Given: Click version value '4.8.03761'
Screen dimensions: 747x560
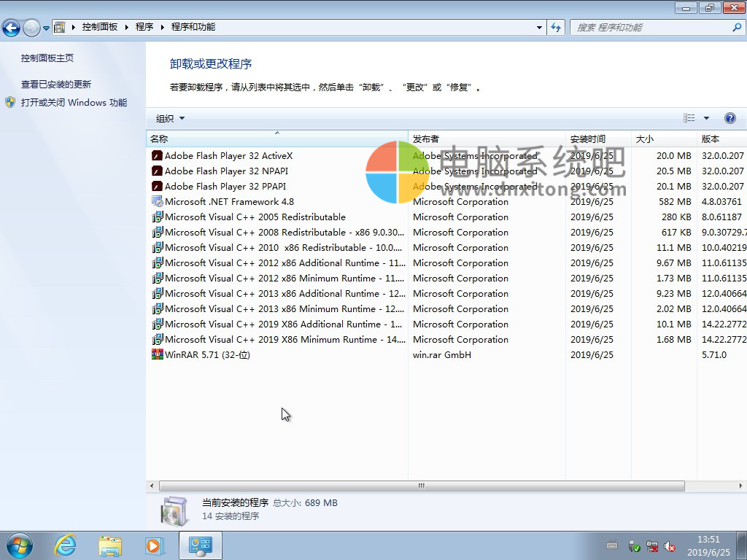Looking at the screenshot, I should [721, 202].
